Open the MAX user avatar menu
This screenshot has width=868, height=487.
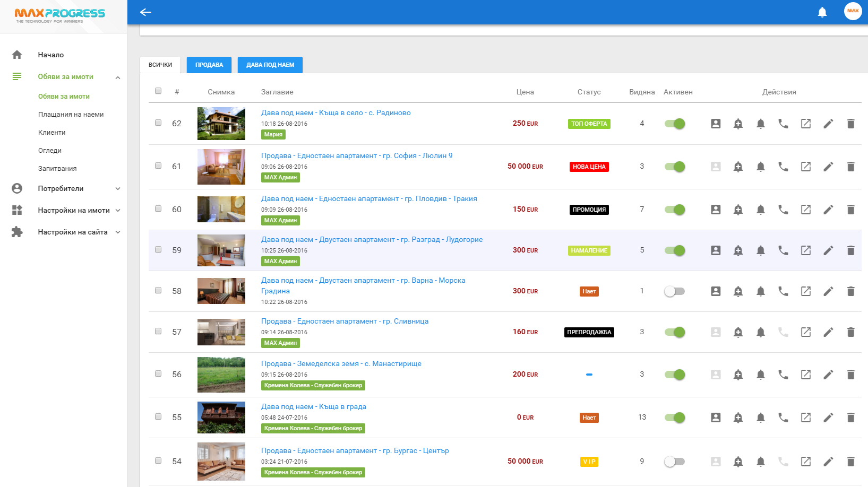click(x=853, y=11)
